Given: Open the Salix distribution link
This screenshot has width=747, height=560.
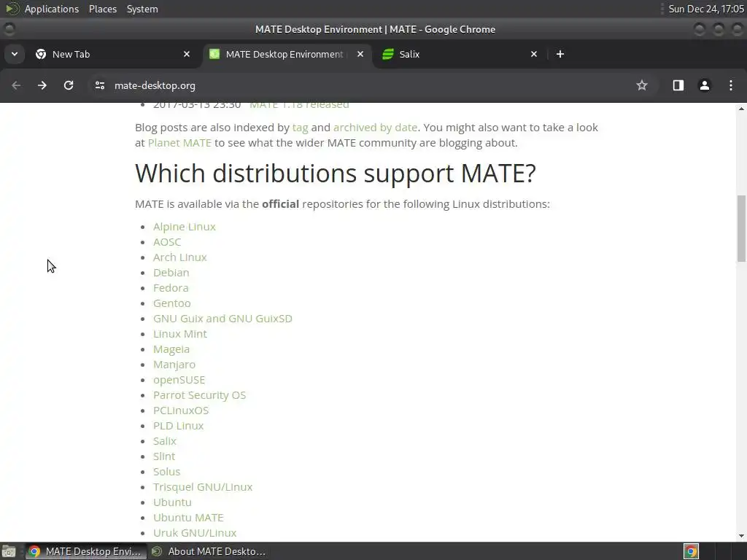Looking at the screenshot, I should click(165, 441).
